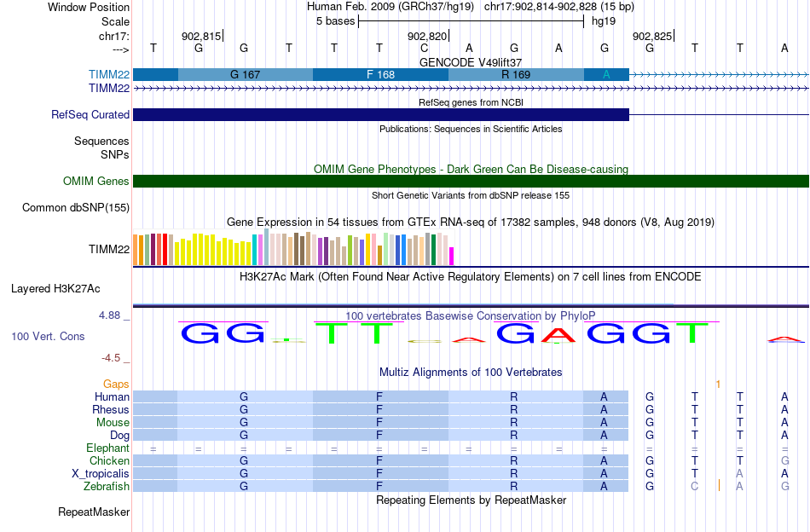Click the Elephant species label

point(107,448)
